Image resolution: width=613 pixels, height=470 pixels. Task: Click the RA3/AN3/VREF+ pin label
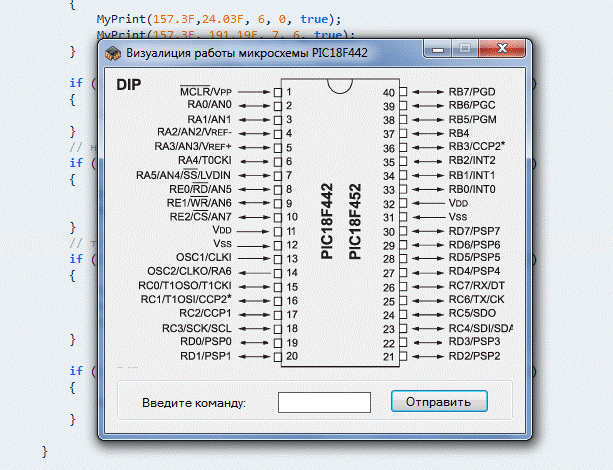coord(193,147)
